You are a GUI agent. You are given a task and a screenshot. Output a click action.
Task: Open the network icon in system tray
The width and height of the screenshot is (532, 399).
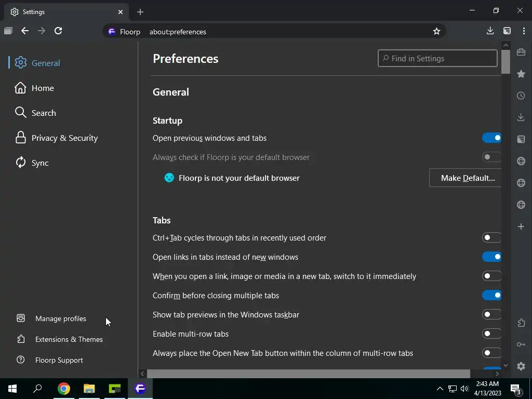coord(453,389)
